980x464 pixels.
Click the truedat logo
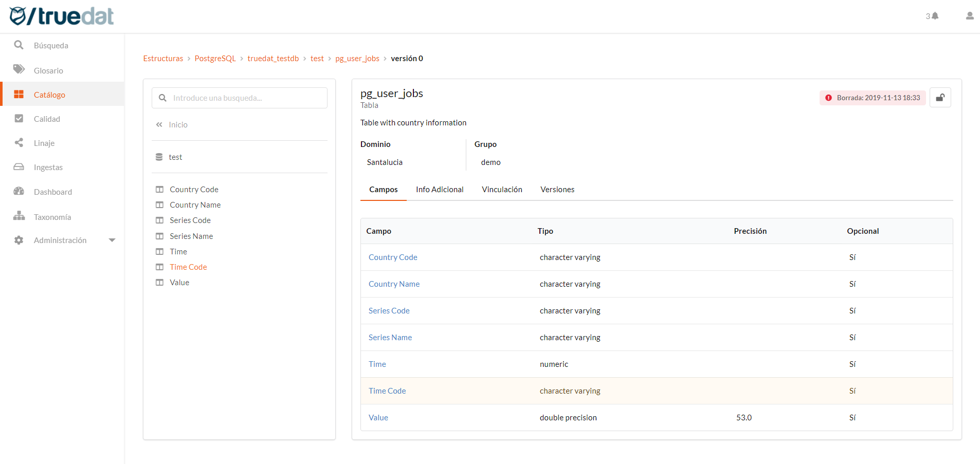[61, 16]
